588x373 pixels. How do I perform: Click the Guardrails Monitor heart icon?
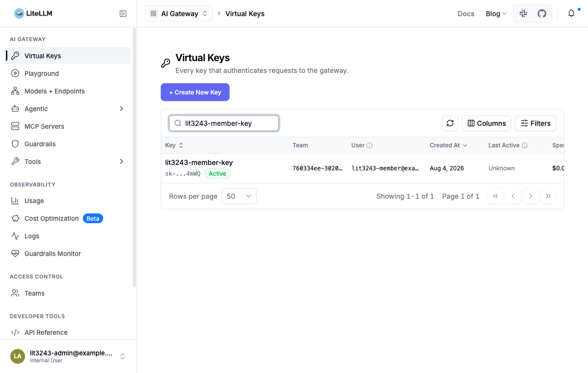[15, 254]
